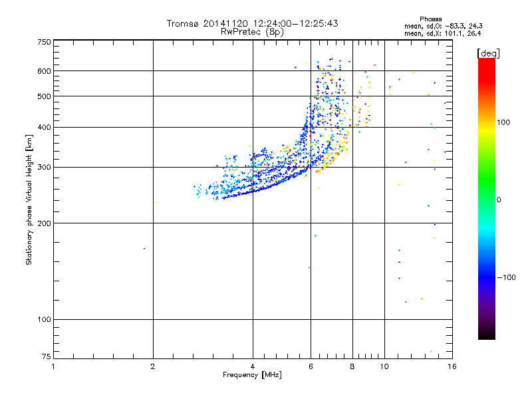Click the y-axis tick label '750'

(x=44, y=42)
